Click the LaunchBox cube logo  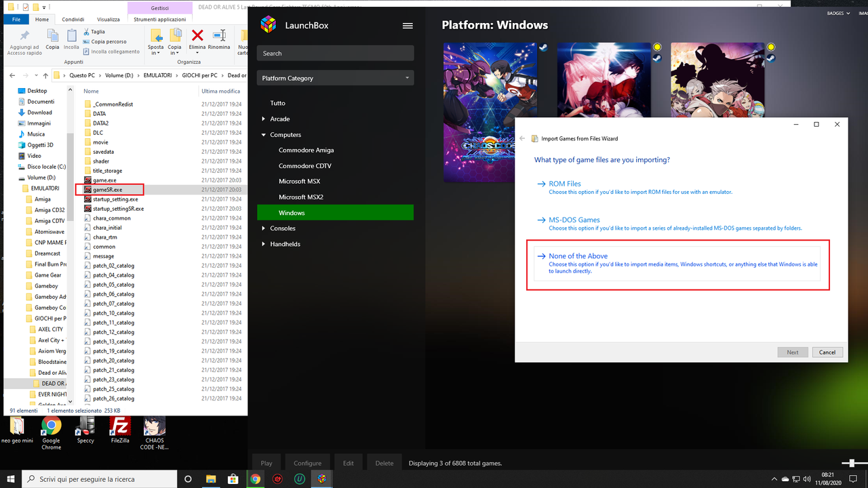(269, 25)
